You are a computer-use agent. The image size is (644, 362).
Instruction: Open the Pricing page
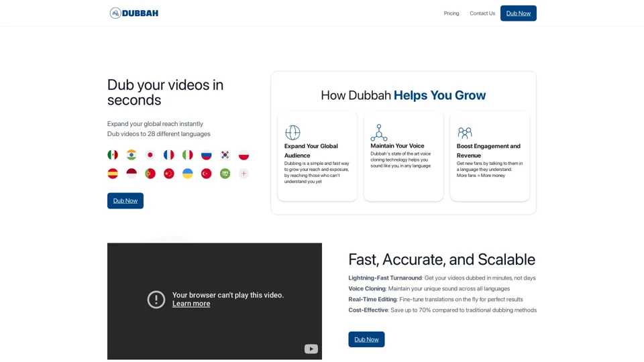click(451, 13)
